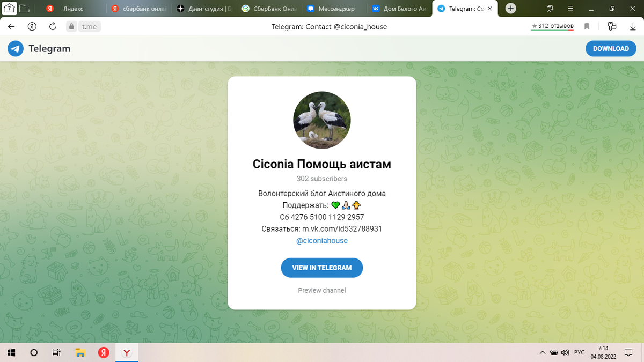Close the Telegram: Contact tab
Viewport: 644px width, 362px height.
click(x=489, y=9)
